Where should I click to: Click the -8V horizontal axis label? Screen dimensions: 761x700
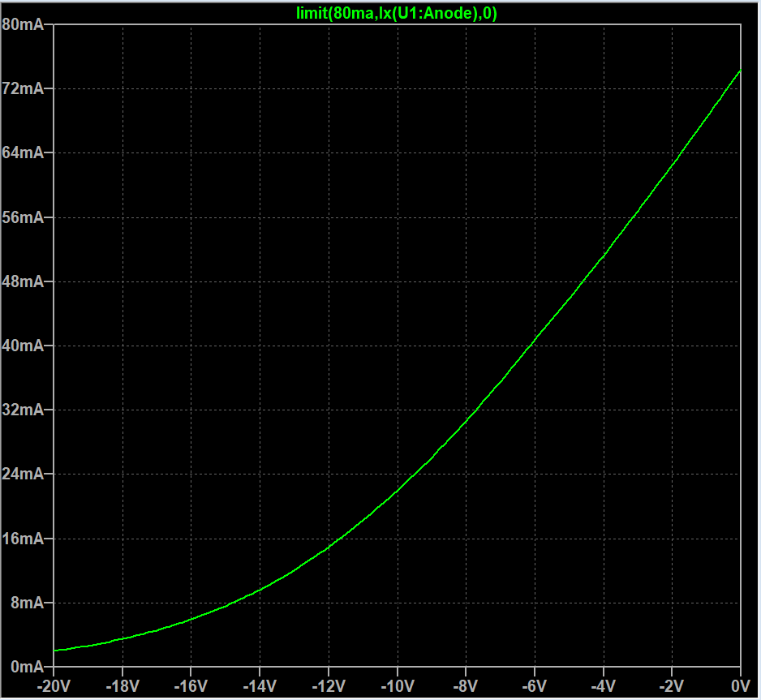tap(466, 686)
